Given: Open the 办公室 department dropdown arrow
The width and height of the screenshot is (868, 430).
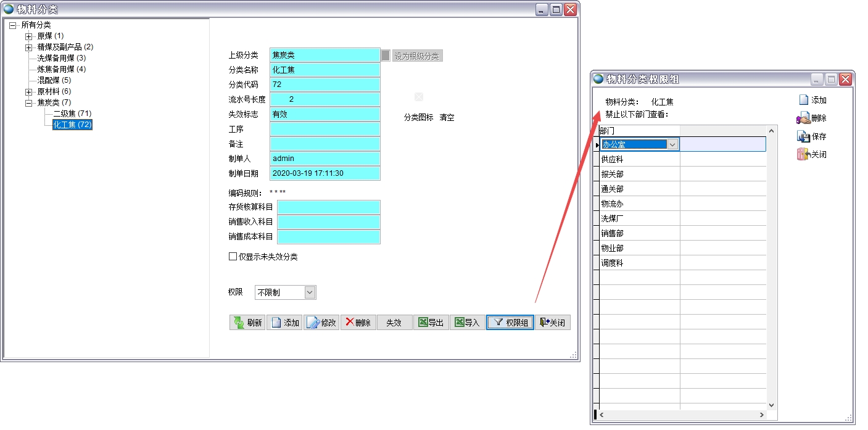Looking at the screenshot, I should [672, 144].
